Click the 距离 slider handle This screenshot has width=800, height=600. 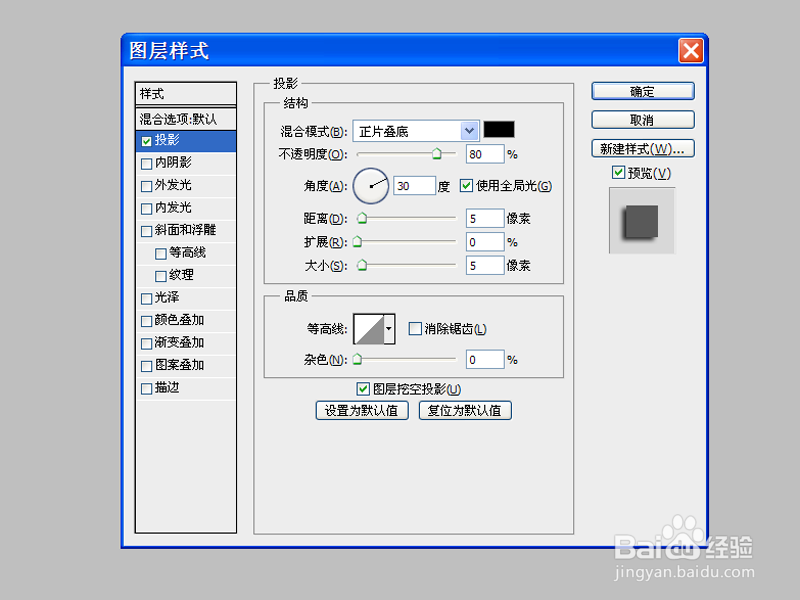pyautogui.click(x=362, y=218)
